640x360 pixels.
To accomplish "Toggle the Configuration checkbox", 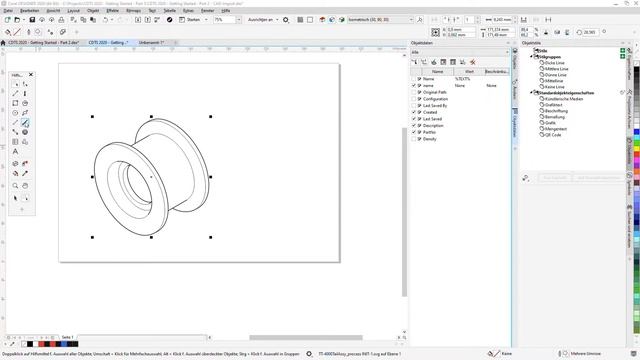I will (x=414, y=99).
